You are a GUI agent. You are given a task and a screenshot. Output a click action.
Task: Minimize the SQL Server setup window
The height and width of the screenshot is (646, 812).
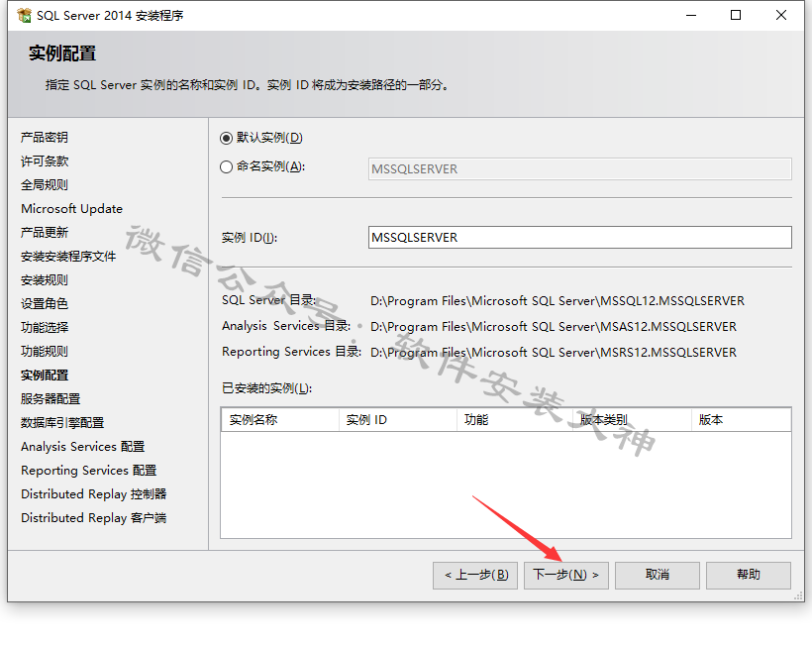coord(691,16)
